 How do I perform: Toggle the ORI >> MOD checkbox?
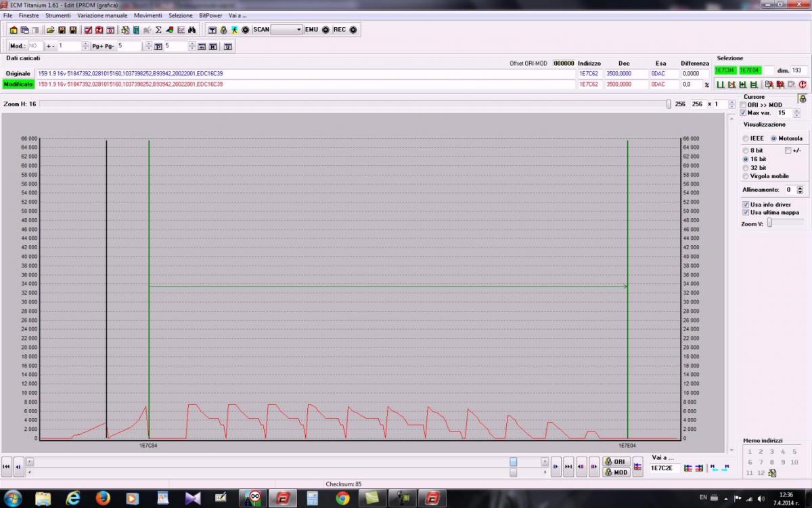(743, 105)
